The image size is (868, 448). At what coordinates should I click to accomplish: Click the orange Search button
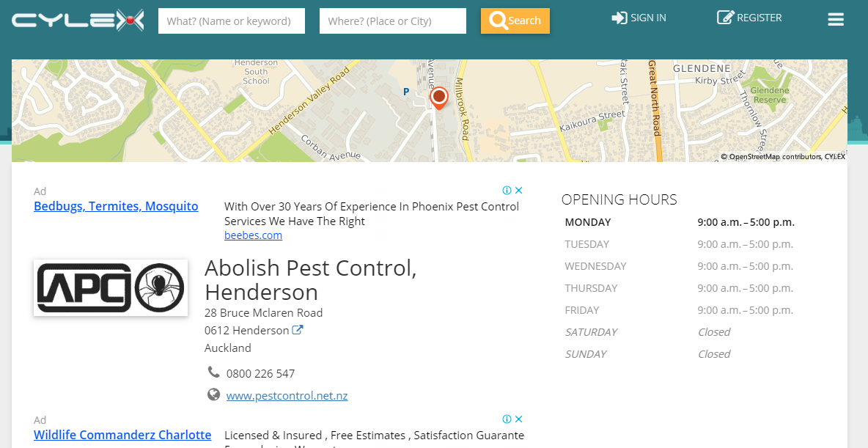click(515, 21)
